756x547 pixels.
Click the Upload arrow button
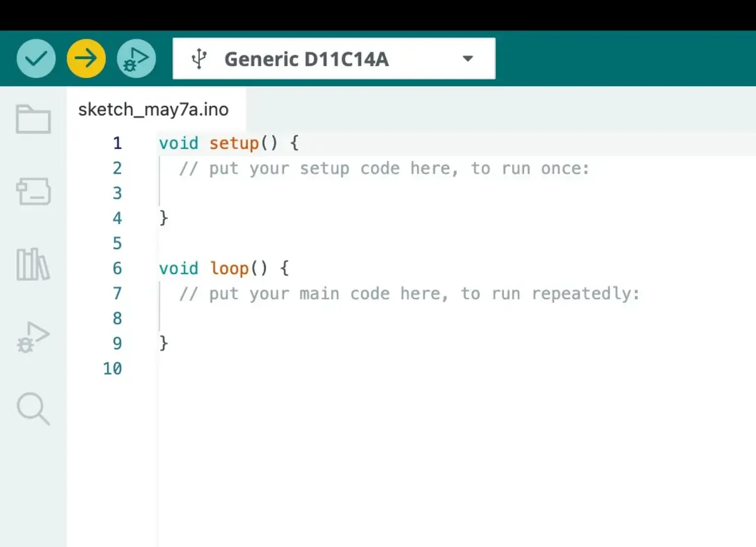coord(86,59)
